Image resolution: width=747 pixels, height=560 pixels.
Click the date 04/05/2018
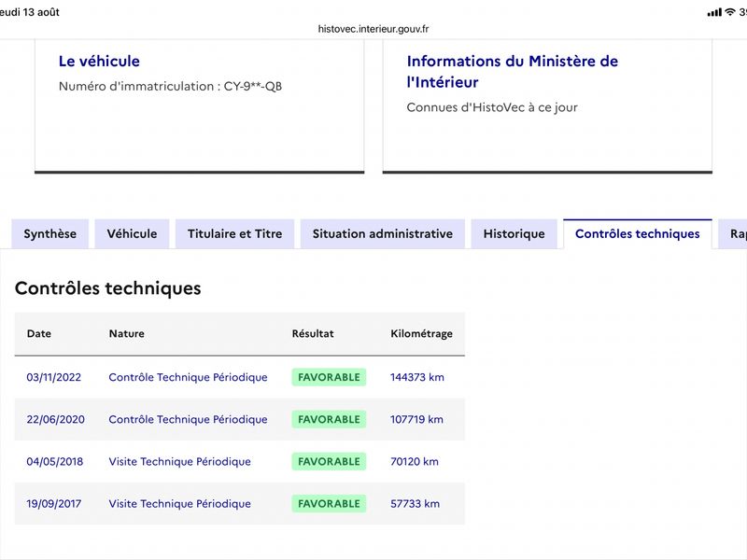pos(55,461)
